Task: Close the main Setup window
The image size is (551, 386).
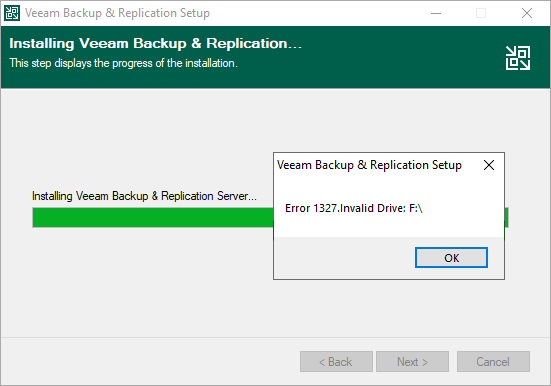Action: 527,13
